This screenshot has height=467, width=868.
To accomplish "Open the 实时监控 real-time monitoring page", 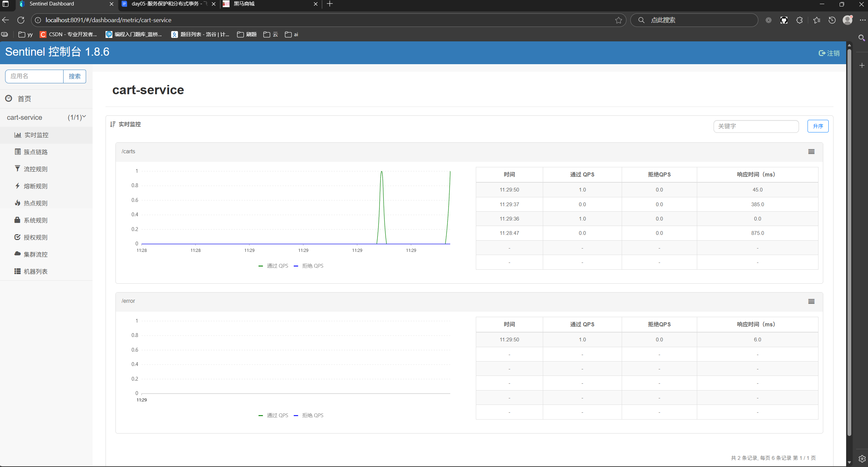I will (x=36, y=135).
